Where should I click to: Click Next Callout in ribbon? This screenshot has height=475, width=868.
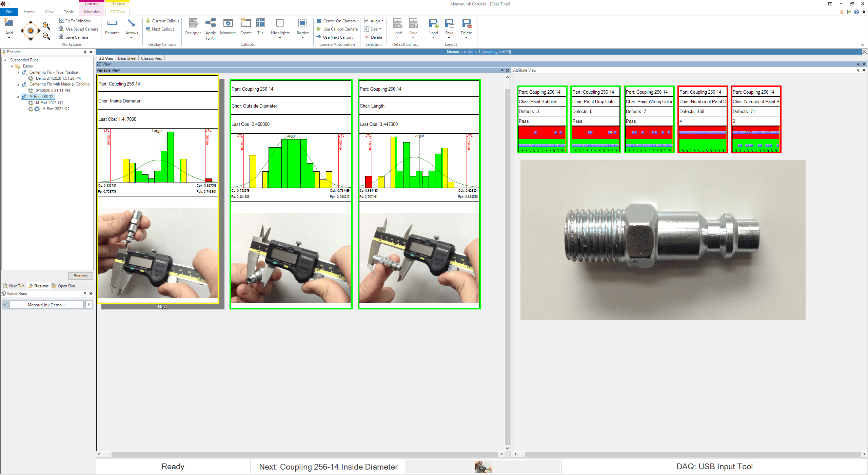(160, 29)
